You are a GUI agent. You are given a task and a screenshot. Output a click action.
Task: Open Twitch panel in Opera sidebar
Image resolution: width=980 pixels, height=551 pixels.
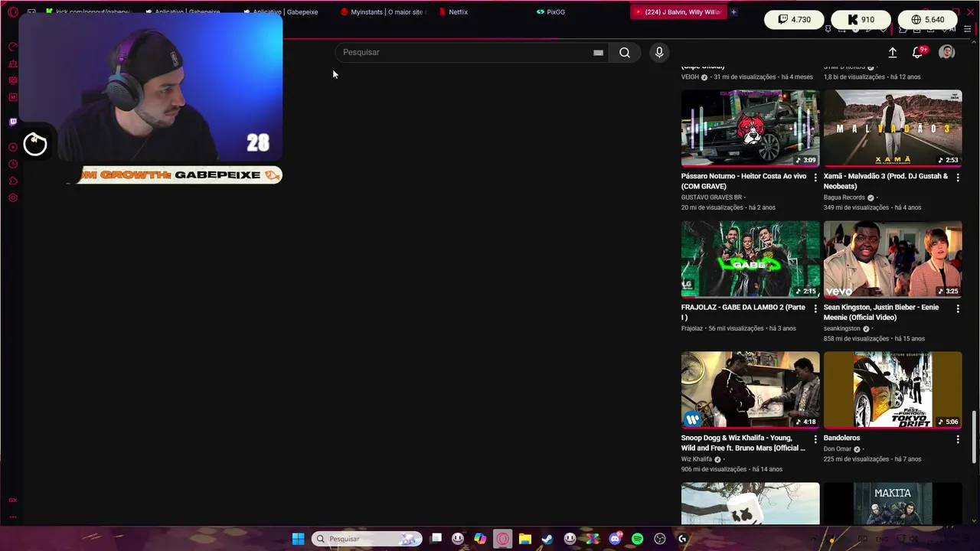[x=13, y=122]
